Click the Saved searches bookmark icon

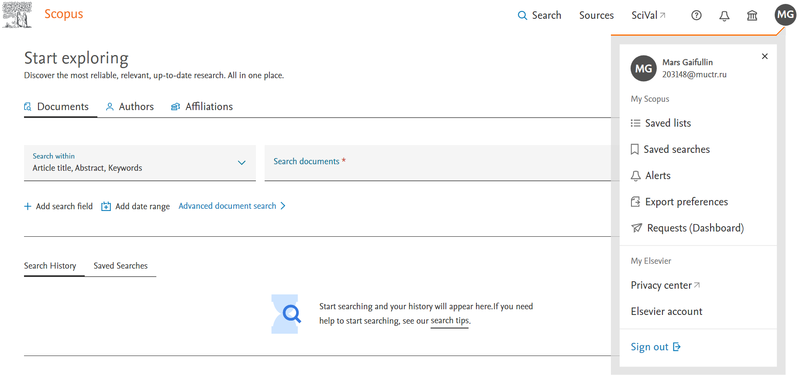tap(635, 149)
